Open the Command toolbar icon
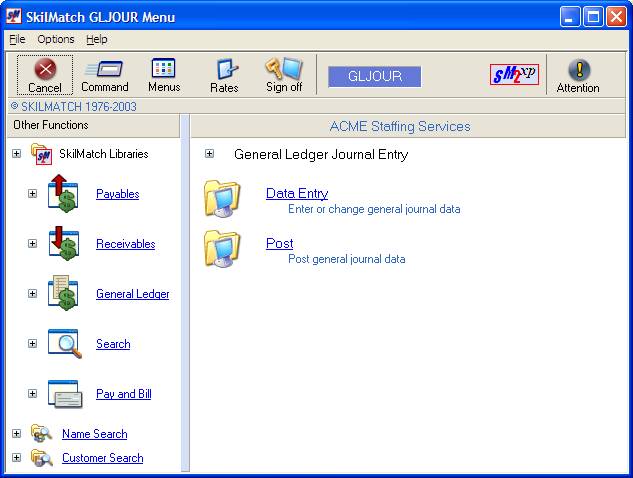633x478 pixels. (104, 69)
